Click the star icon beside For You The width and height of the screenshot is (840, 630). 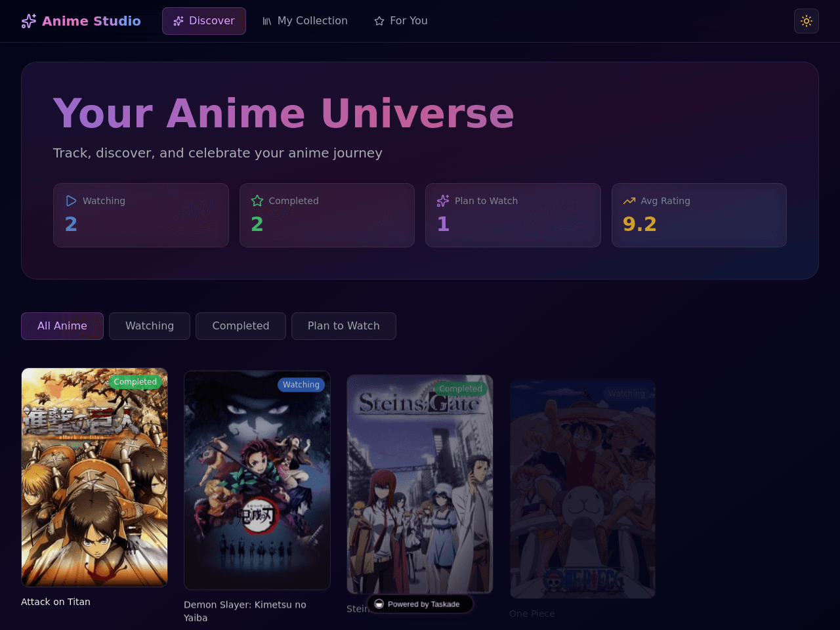[379, 21]
